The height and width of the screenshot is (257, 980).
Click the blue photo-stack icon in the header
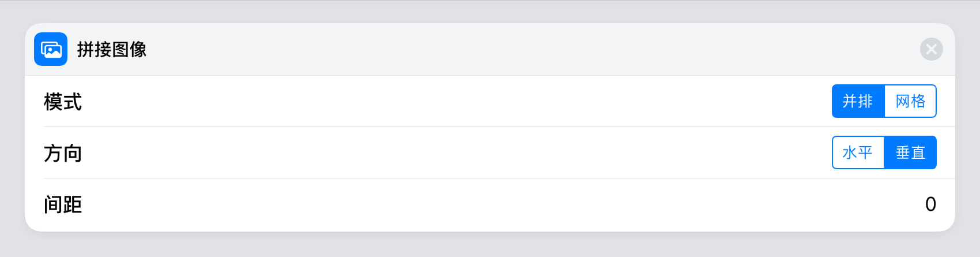(x=51, y=49)
